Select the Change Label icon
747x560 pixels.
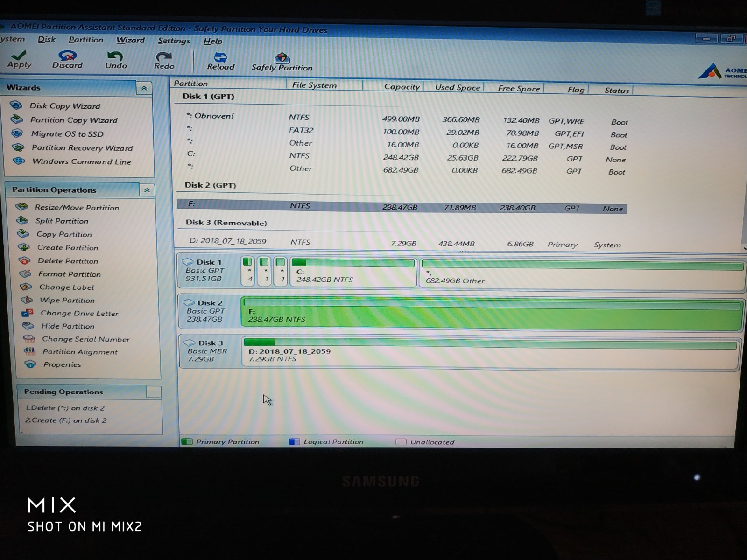click(26, 287)
